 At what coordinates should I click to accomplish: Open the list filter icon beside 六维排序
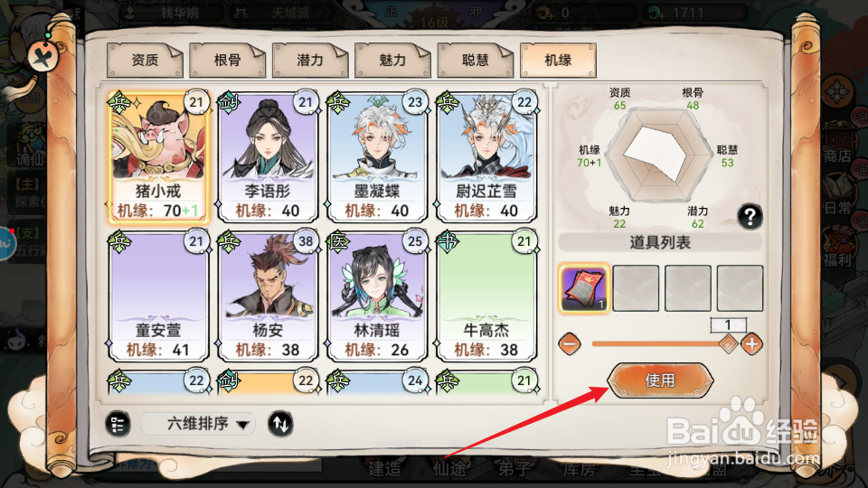pyautogui.click(x=118, y=425)
